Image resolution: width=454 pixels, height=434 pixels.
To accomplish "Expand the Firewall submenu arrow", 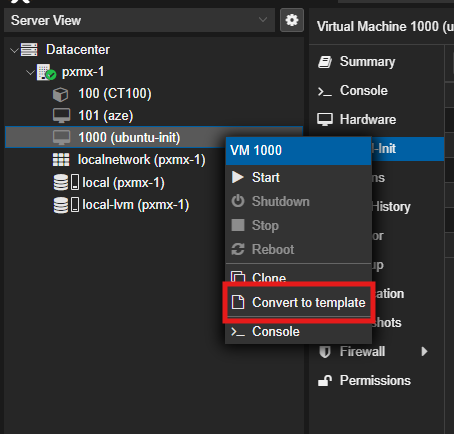I will [424, 351].
